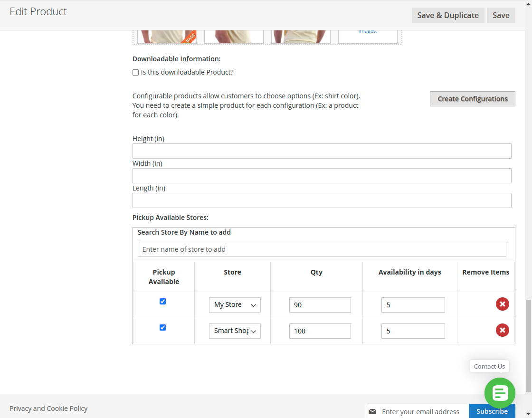Click Create Configurations

[x=472, y=98]
